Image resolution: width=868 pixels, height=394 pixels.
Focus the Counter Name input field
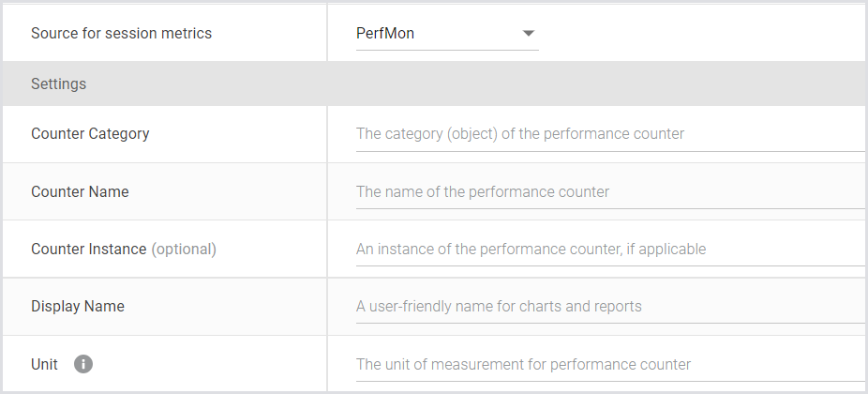(609, 192)
